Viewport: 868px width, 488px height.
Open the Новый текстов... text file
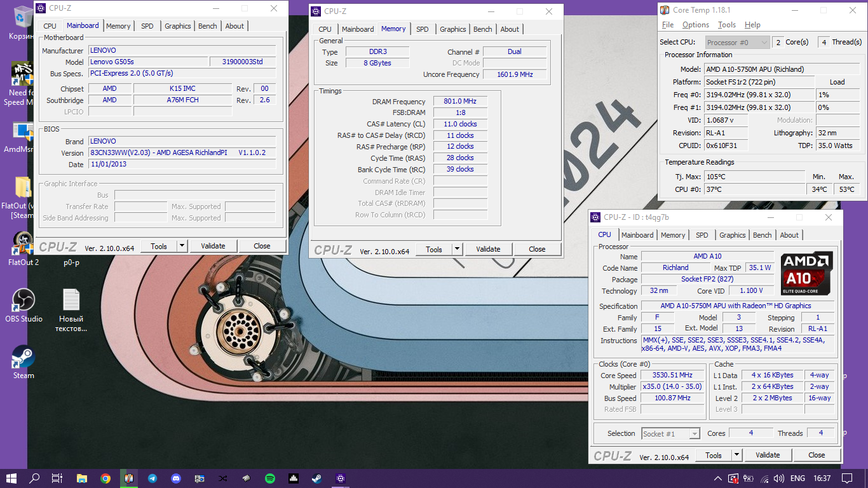[x=71, y=310]
